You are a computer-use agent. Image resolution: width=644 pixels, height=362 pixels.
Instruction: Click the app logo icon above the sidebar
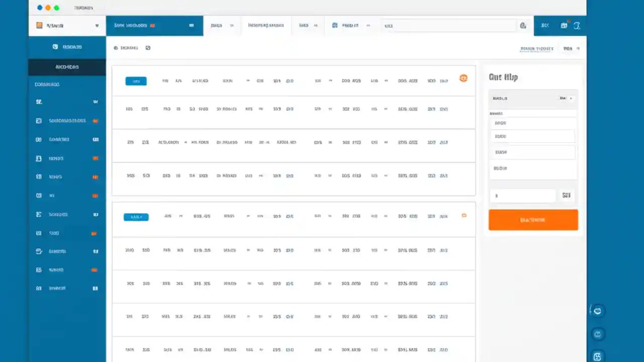[39, 25]
